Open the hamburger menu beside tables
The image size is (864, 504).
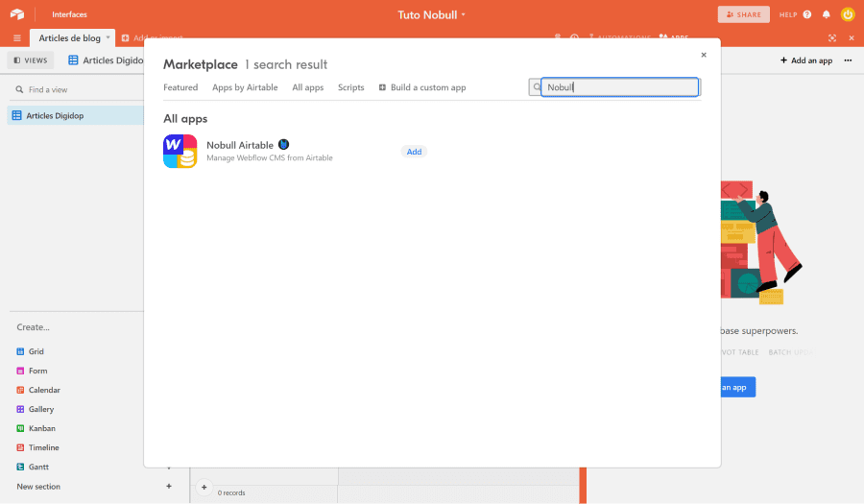(x=17, y=38)
